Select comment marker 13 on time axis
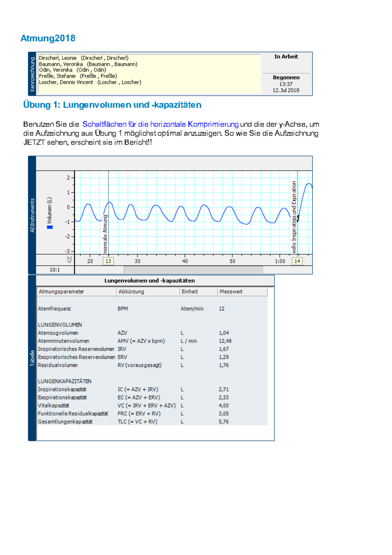The image size is (392, 555). [x=108, y=261]
